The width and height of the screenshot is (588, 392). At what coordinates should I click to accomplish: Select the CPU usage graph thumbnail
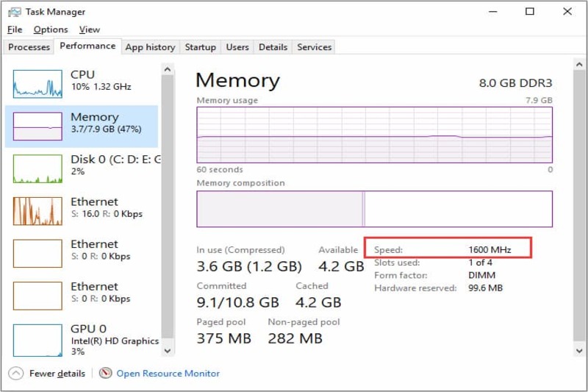pos(37,83)
